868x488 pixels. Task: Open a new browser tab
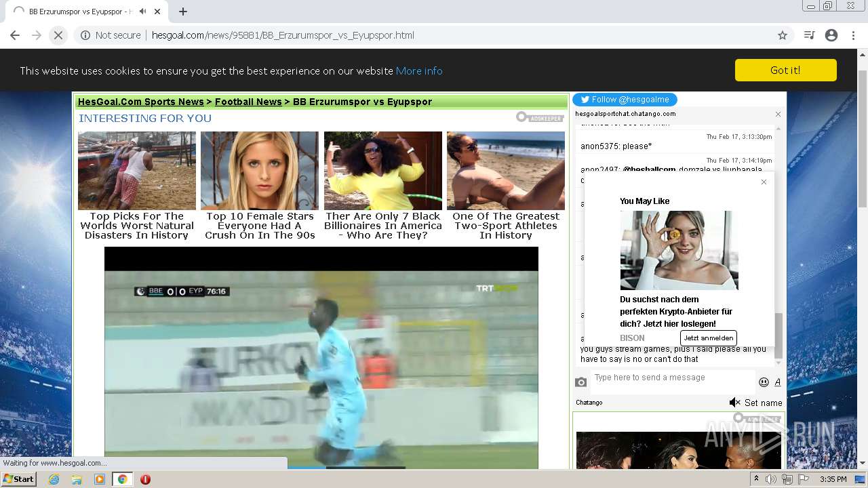tap(183, 12)
